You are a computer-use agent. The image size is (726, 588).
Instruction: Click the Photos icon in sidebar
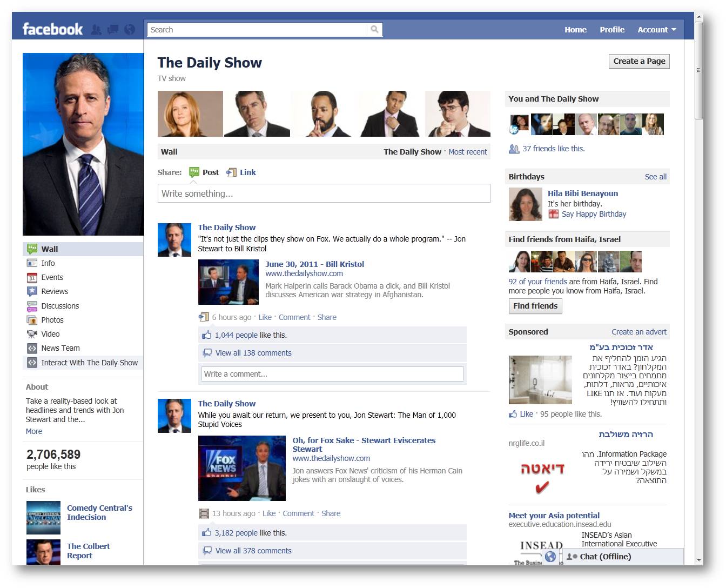pyautogui.click(x=32, y=320)
